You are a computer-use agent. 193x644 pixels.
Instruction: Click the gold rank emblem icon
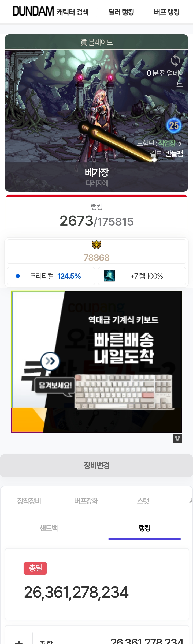pos(96,244)
